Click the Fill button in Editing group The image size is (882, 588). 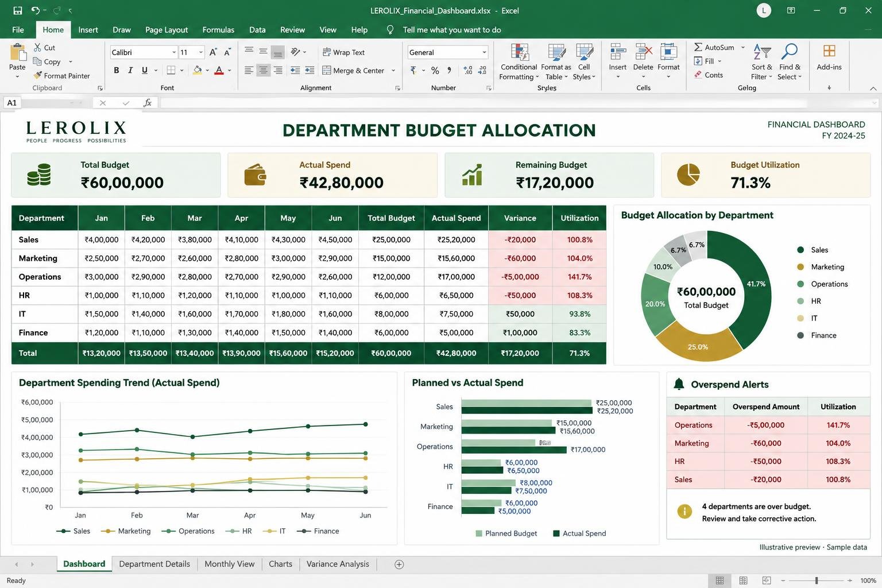(x=707, y=61)
